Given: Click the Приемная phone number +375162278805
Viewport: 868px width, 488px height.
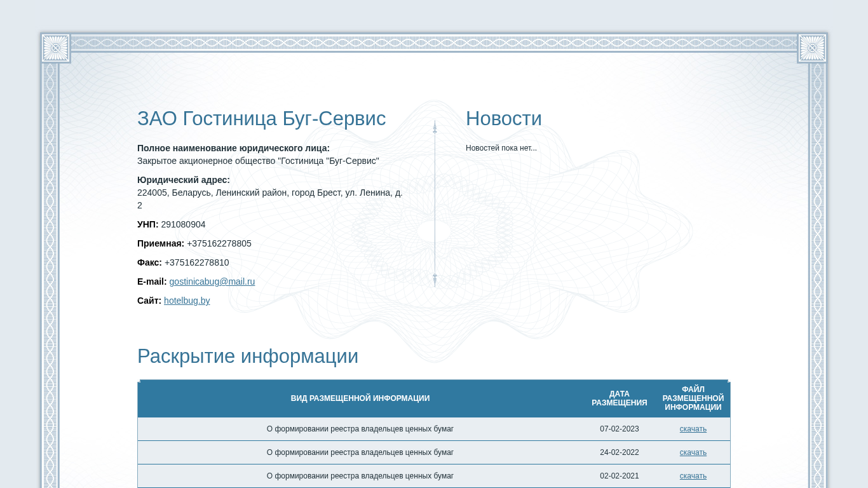Looking at the screenshot, I should pyautogui.click(x=219, y=243).
